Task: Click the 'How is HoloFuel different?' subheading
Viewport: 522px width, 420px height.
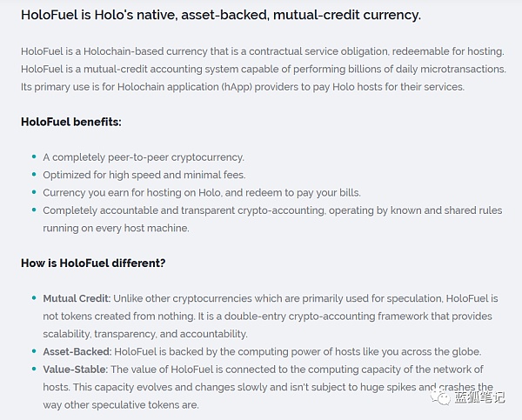Action: pyautogui.click(x=93, y=263)
